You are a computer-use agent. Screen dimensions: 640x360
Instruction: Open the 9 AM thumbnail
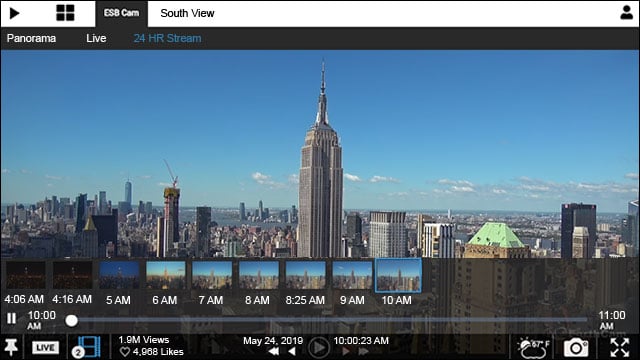coord(352,275)
